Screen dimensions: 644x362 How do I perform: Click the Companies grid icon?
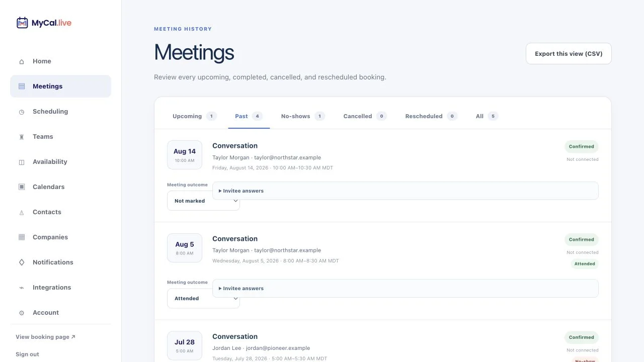pos(22,237)
